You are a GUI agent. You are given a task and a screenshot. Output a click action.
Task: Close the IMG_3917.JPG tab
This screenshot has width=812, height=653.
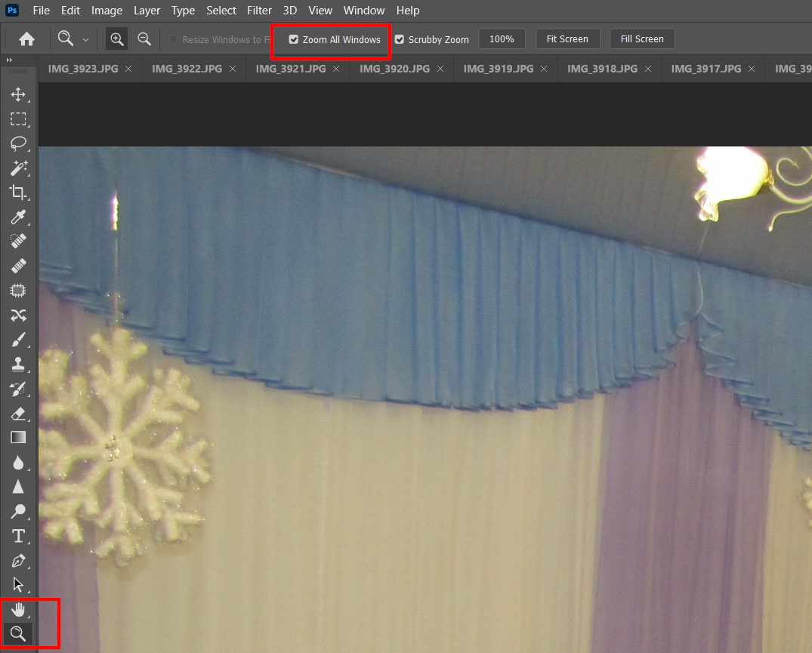(752, 69)
